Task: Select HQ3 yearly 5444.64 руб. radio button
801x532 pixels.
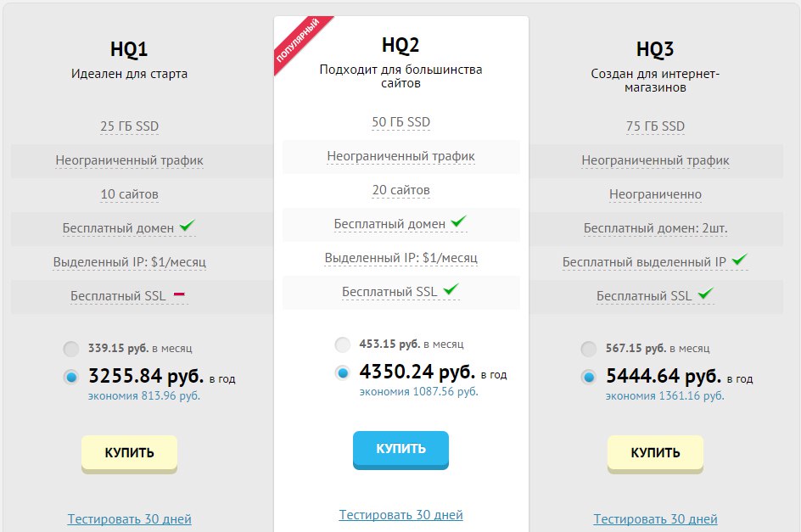Action: coord(588,378)
